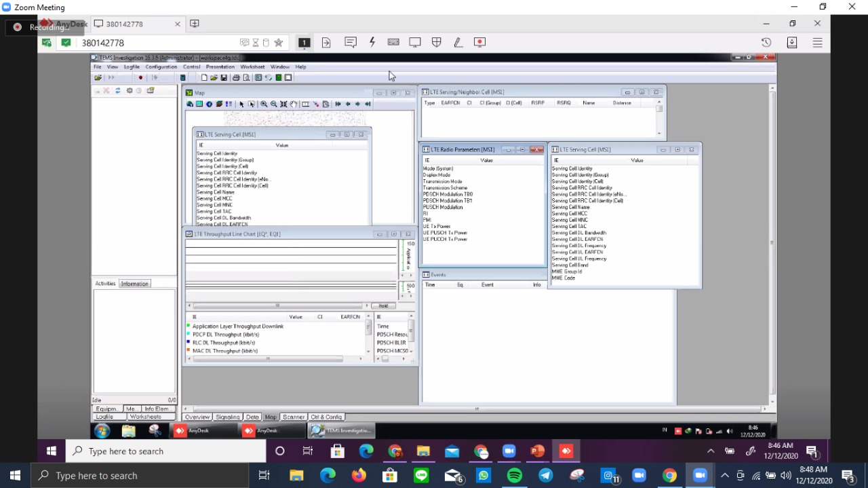Click the zoom in magnifier on Map toolbar
This screenshot has width=868, height=488.
[264, 104]
